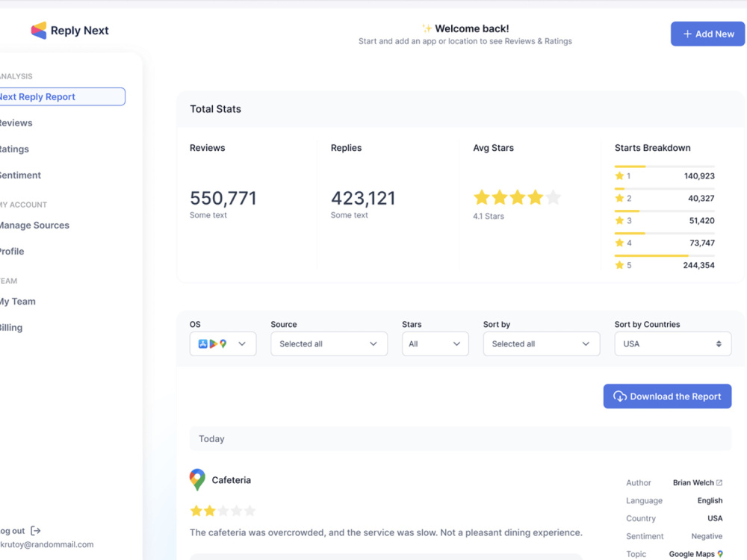Click the 1-star progress bar
747x560 pixels.
(x=664, y=167)
